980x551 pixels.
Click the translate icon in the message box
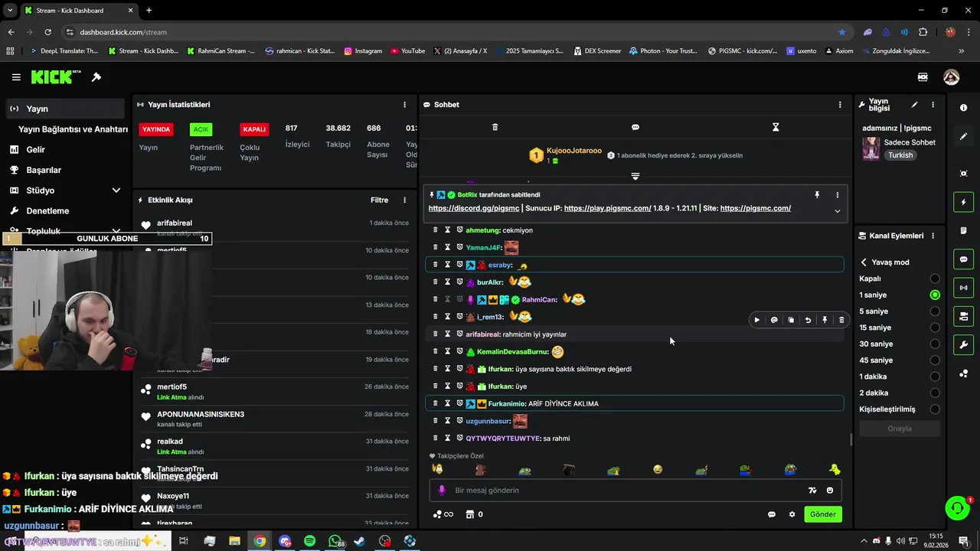[x=812, y=491]
